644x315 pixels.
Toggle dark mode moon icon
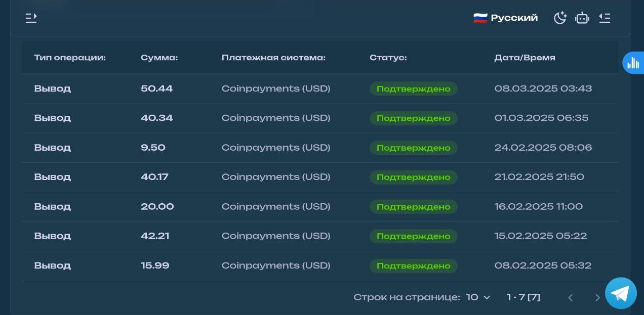pos(560,18)
